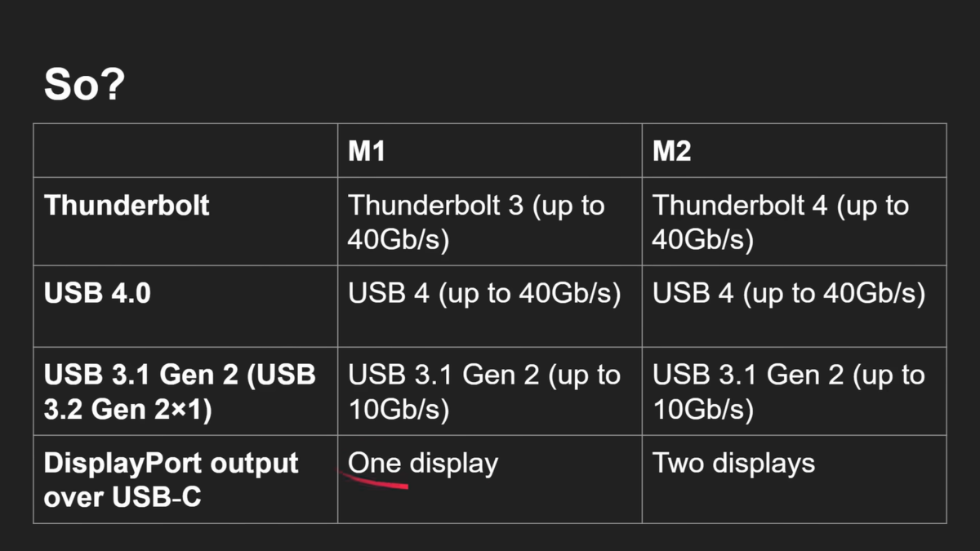Image resolution: width=980 pixels, height=551 pixels.
Task: Select the "USB 3.1 Gen 2 (USB 3.2 Gen 2×1)" label
Action: pos(180,392)
